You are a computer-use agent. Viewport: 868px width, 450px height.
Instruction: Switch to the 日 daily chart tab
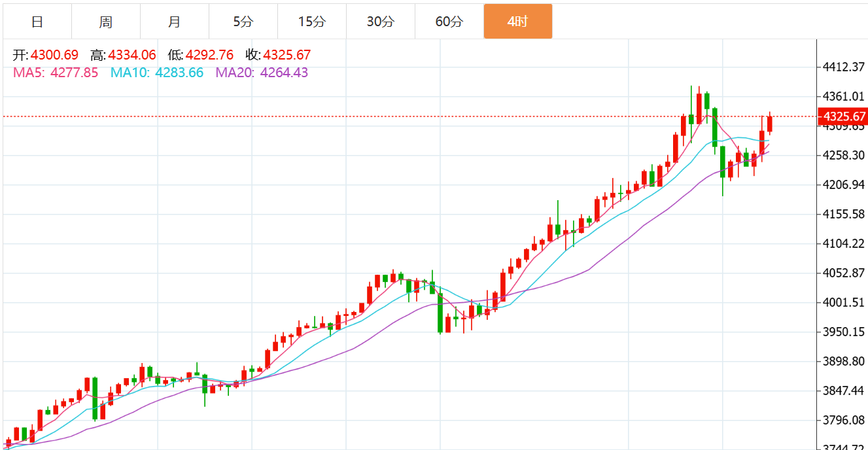click(37, 22)
